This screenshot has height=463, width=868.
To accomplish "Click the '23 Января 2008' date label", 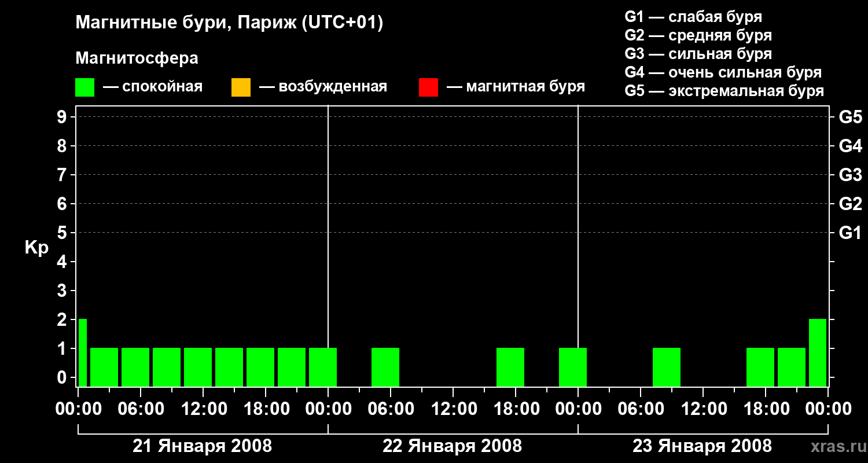I will tap(703, 446).
